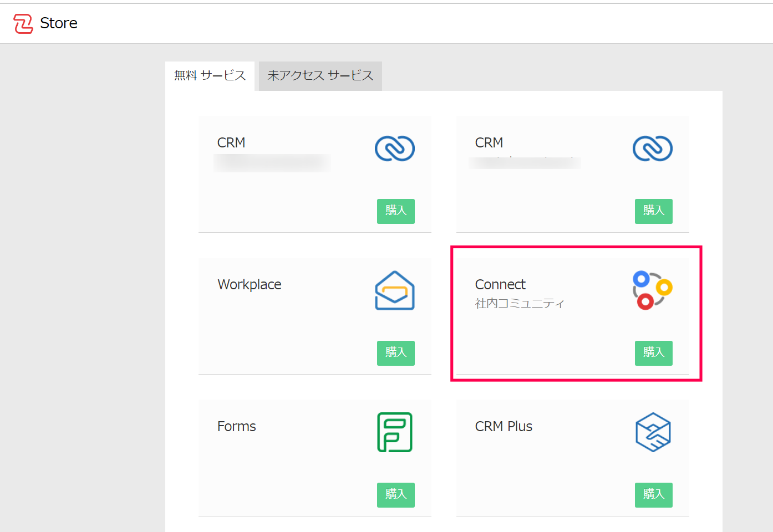Click the 社内コミュニティ description text
This screenshot has height=532, width=773.
click(x=520, y=304)
